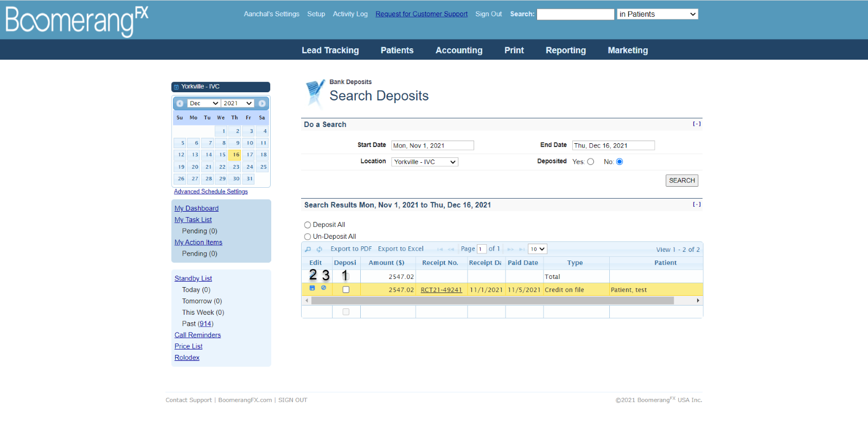The image size is (868, 426).
Task: Open the Accounting menu
Action: tap(459, 50)
